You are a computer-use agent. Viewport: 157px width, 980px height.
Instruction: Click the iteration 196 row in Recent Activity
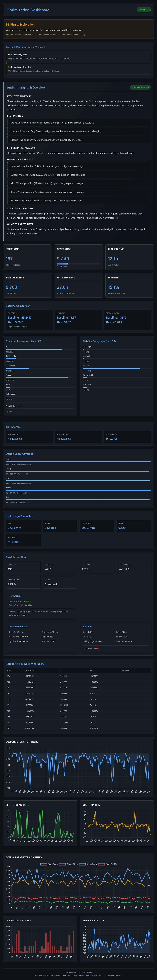click(79, 676)
